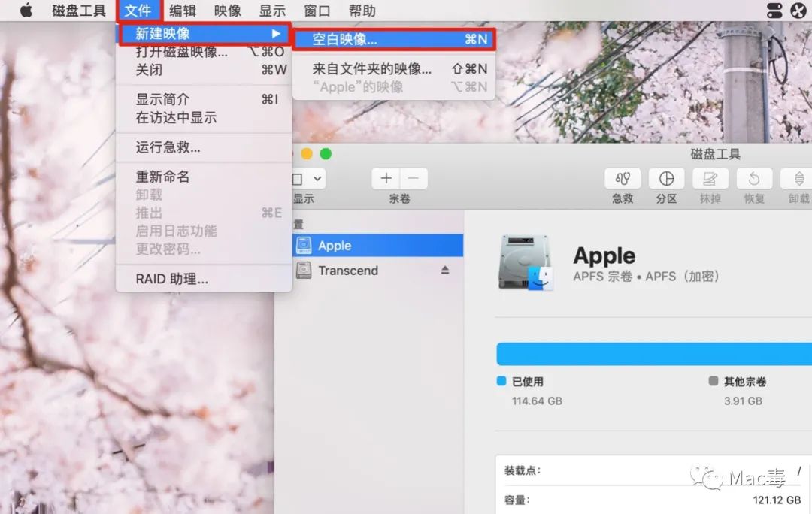
Task: Expand the view (显示) dropdown in toolbar
Action: coord(308,179)
